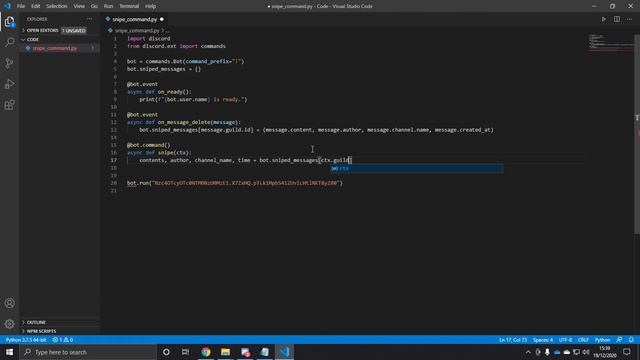Open the Manage gear icon

tap(9, 324)
